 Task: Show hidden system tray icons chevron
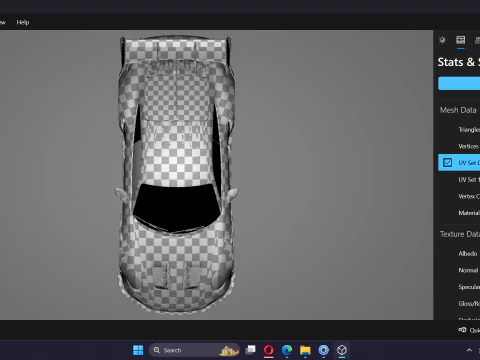469,350
